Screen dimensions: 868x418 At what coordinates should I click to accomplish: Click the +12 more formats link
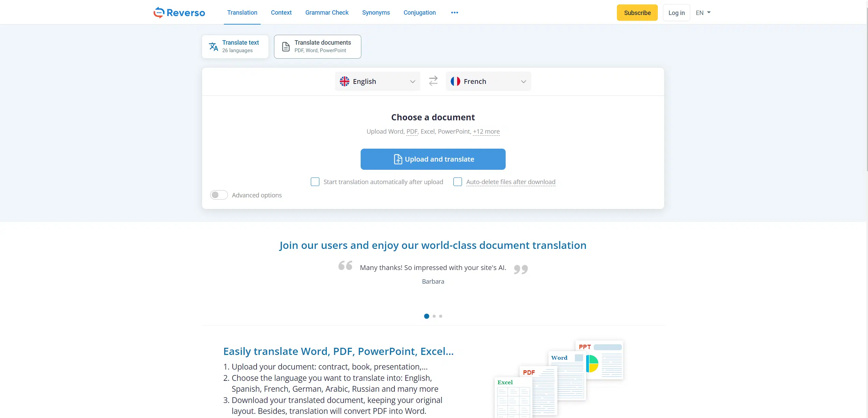pyautogui.click(x=486, y=132)
